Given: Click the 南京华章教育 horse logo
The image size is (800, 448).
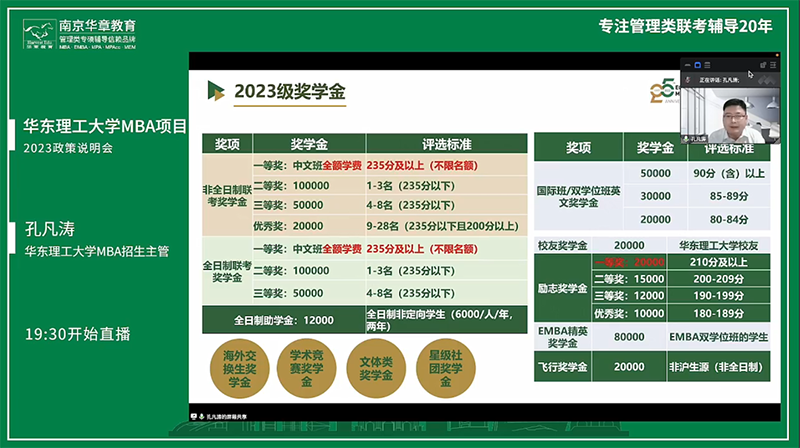Looking at the screenshot, I should tap(39, 34).
